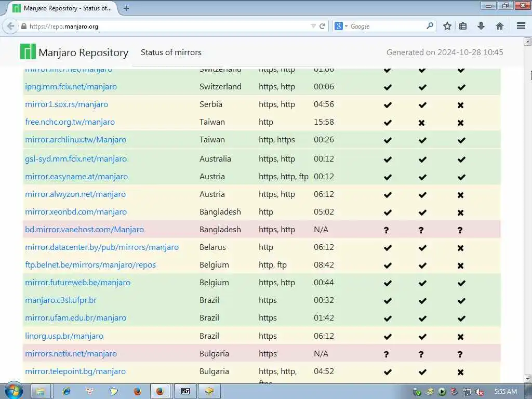
Task: Open the stacked books taskbar icon
Action: pos(209,392)
